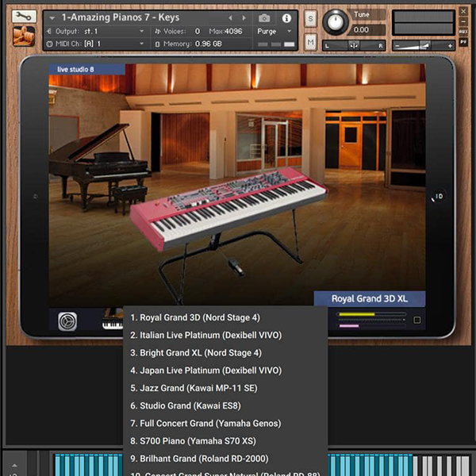Click the Purge button label
476x476 pixels.
pyautogui.click(x=267, y=31)
